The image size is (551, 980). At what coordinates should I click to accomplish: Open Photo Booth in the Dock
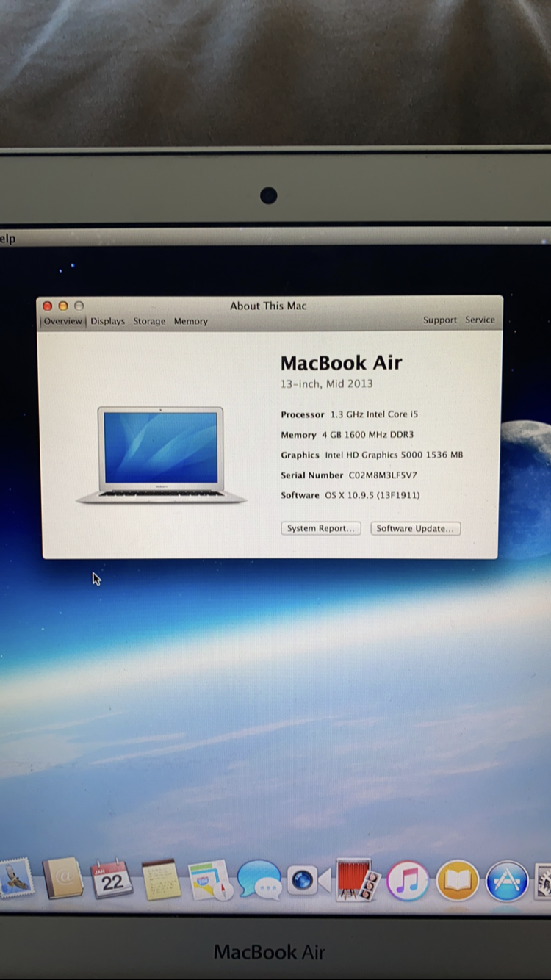357,880
